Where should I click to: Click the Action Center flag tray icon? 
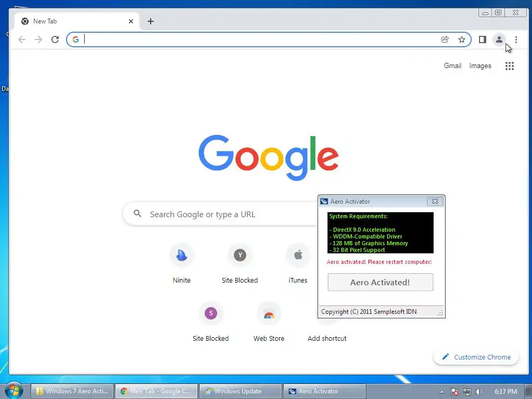click(x=454, y=392)
